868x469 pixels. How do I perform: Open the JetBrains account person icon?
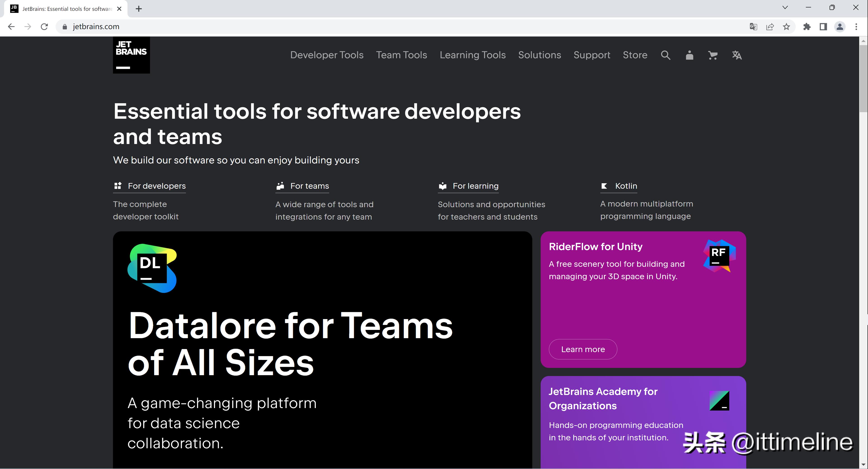690,55
